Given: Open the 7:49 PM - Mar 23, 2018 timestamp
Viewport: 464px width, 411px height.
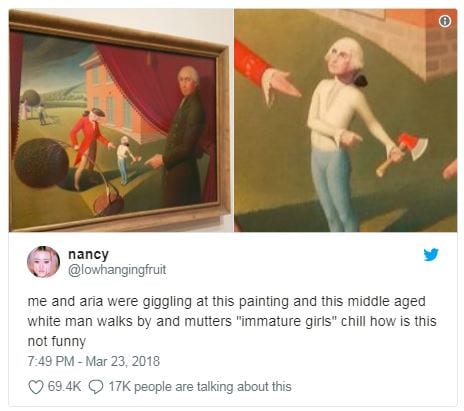Looking at the screenshot, I should point(94,361).
